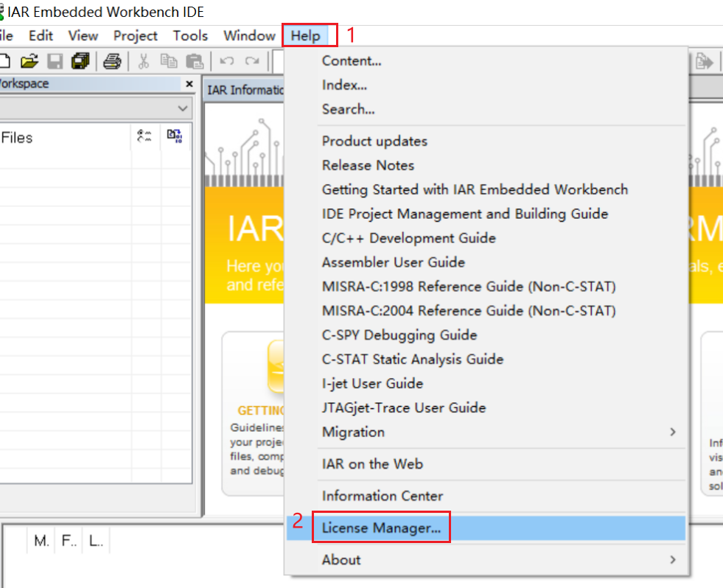Open the Project menu
This screenshot has height=588, width=723.
tap(135, 35)
